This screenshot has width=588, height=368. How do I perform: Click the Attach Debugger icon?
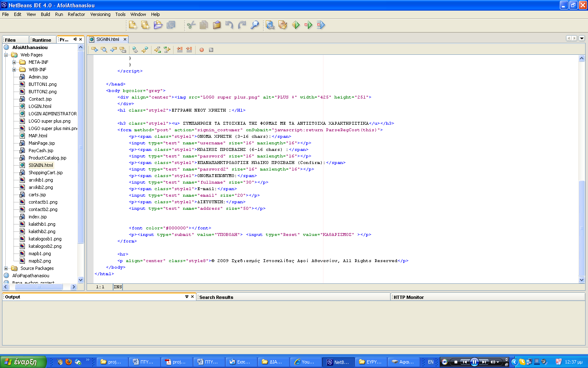pyautogui.click(x=321, y=25)
